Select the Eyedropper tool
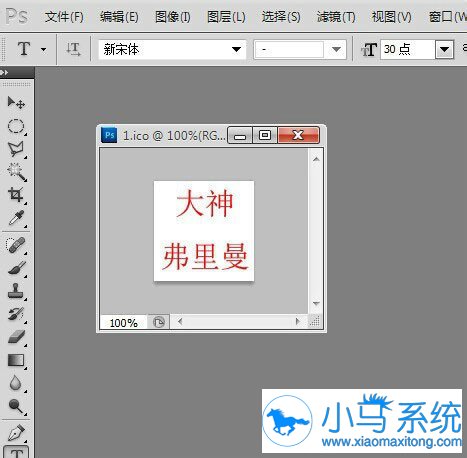467x458 pixels. click(x=16, y=218)
